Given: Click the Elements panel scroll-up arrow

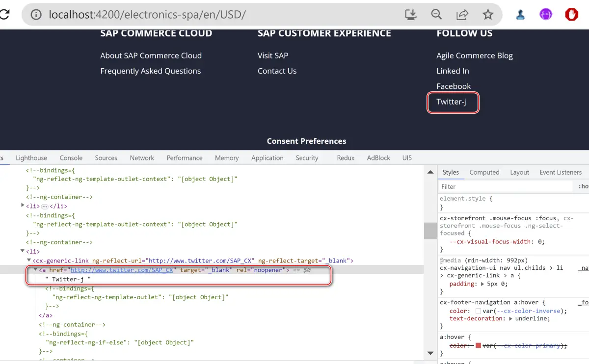Looking at the screenshot, I should tap(430, 172).
